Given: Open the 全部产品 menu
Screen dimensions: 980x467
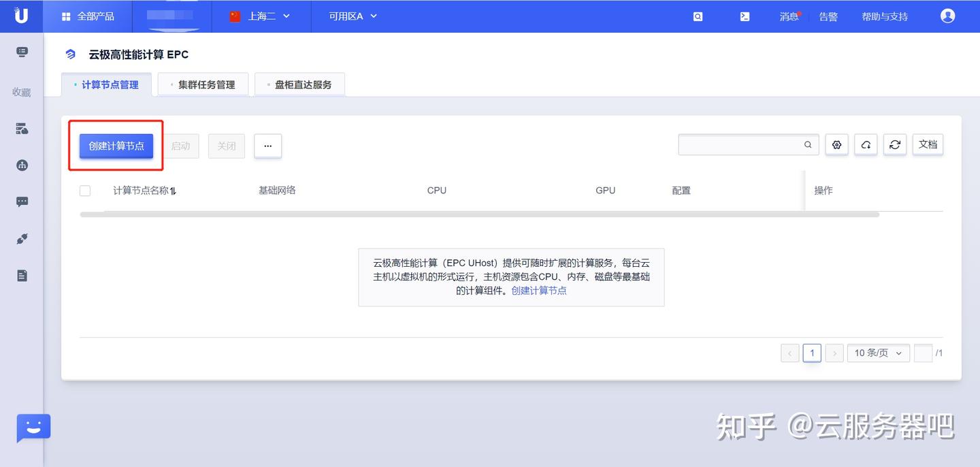Looking at the screenshot, I should (x=86, y=16).
